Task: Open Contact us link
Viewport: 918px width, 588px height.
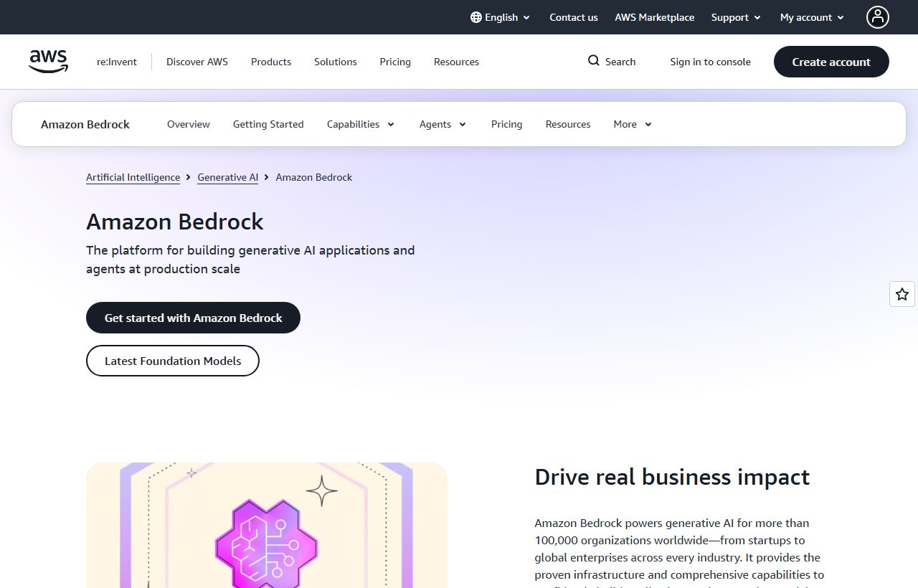Action: coord(574,17)
